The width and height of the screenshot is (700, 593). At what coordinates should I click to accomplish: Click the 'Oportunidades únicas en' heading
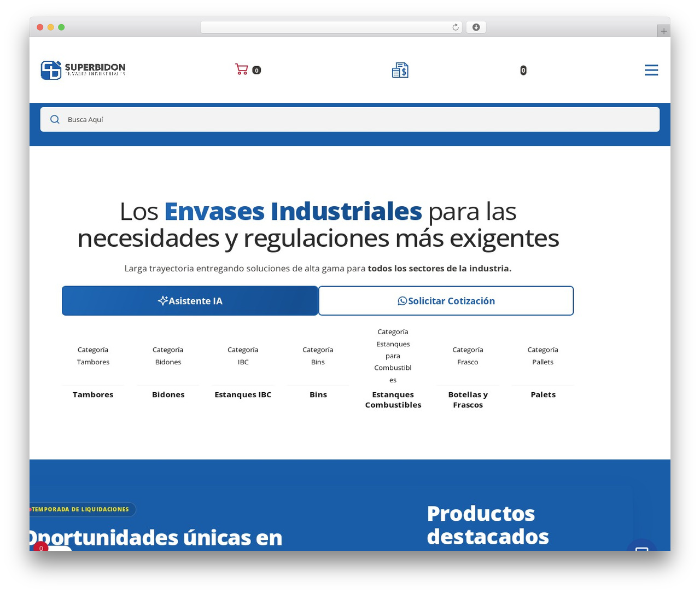156,538
